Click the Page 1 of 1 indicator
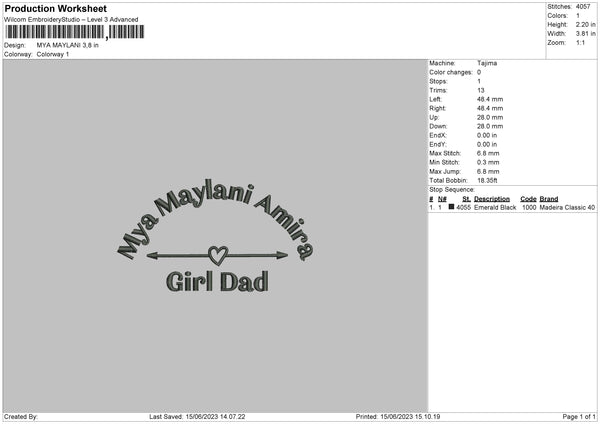This screenshot has height=424, width=600. [579, 417]
